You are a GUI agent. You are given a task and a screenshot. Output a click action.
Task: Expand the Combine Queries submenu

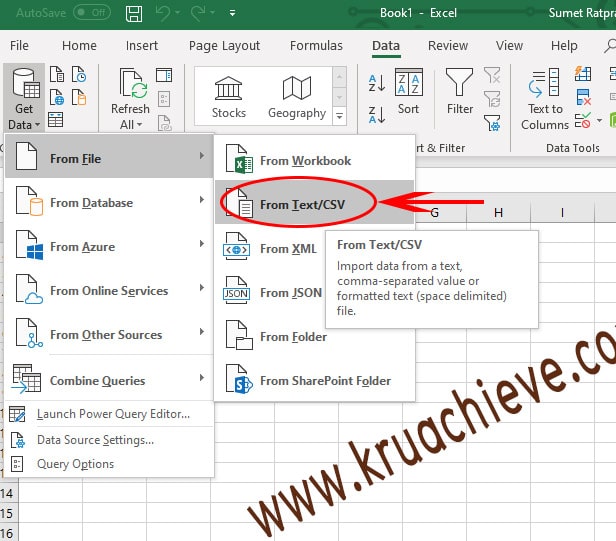[109, 380]
